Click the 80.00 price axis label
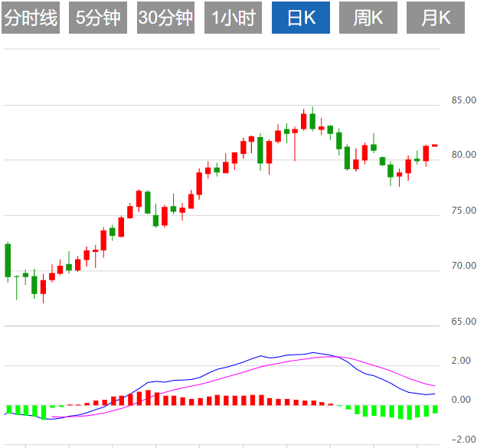 pyautogui.click(x=464, y=155)
